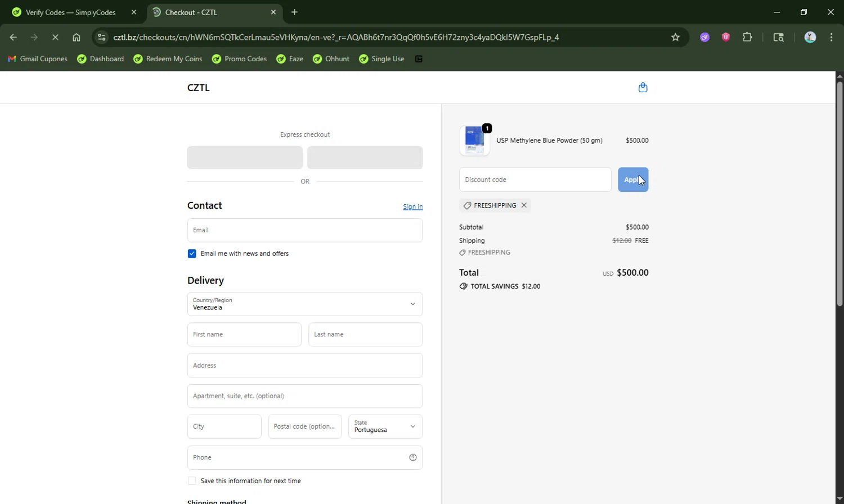
Task: Open the State dropdown
Action: (x=385, y=426)
